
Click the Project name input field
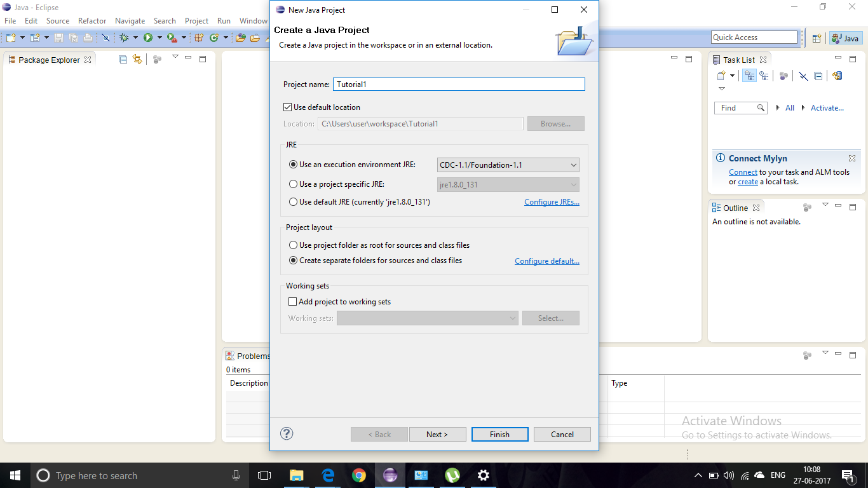[459, 84]
